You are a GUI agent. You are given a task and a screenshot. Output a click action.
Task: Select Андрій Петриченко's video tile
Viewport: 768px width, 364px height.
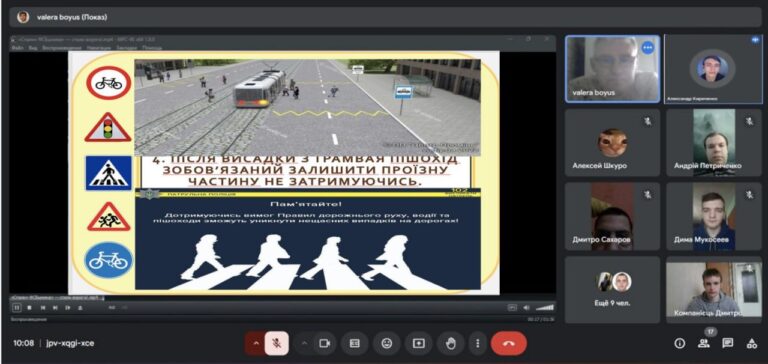(x=714, y=142)
